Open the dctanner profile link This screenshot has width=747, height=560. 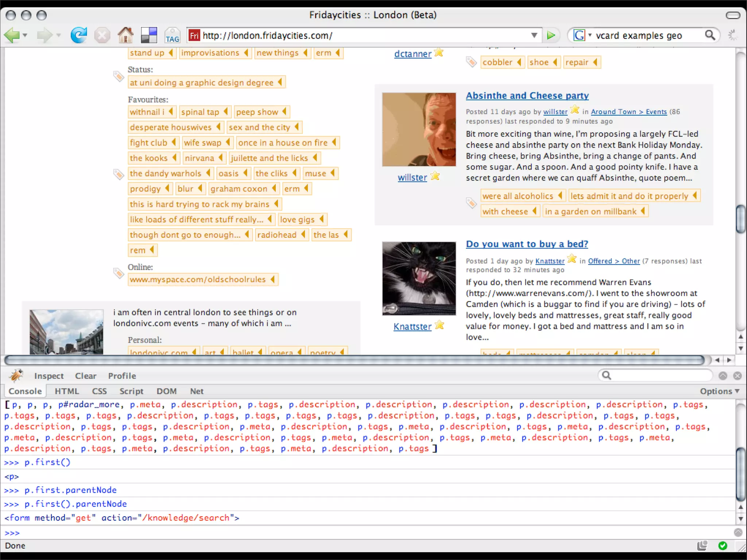click(x=413, y=54)
